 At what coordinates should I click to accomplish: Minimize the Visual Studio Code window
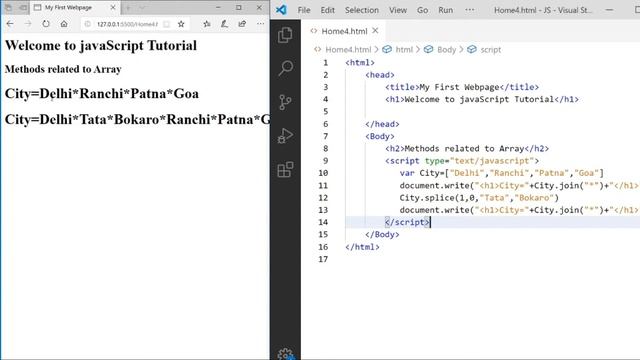pyautogui.click(x=609, y=10)
